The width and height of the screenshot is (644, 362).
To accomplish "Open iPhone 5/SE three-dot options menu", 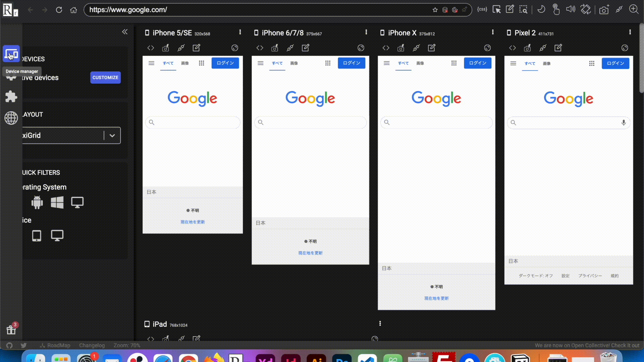I will tap(240, 32).
